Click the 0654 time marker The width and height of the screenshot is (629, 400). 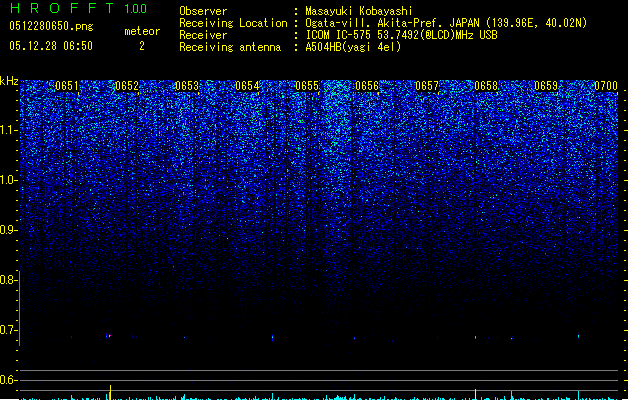247,86
